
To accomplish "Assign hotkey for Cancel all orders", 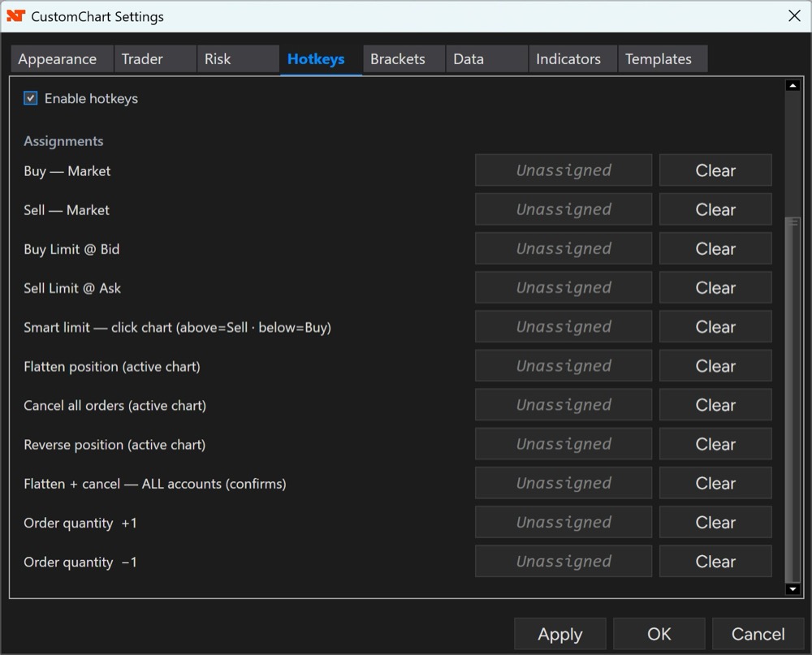I will point(564,405).
